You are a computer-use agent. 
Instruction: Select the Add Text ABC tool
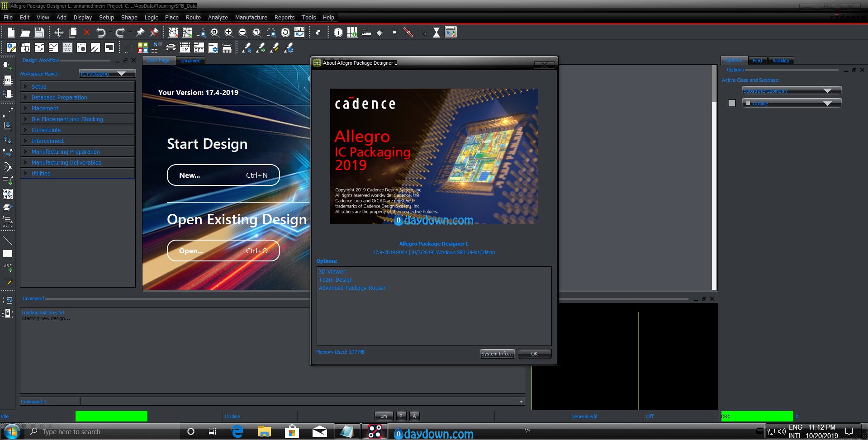(8, 267)
